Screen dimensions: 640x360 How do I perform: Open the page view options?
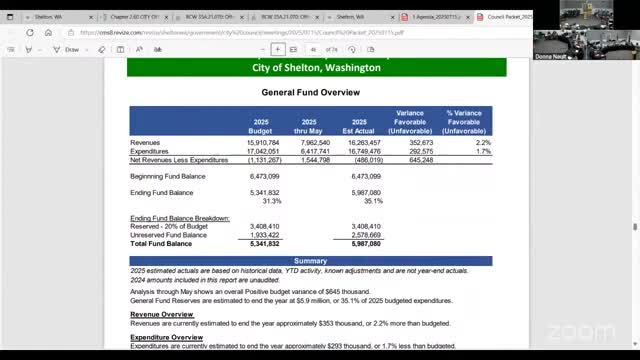pyautogui.click(x=371, y=50)
